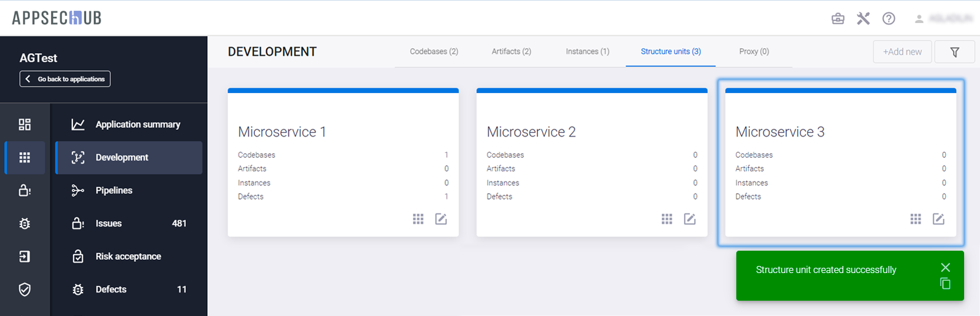Viewport: 980px width, 316px height.
Task: Click the shield icon in left rail
Action: click(x=25, y=290)
